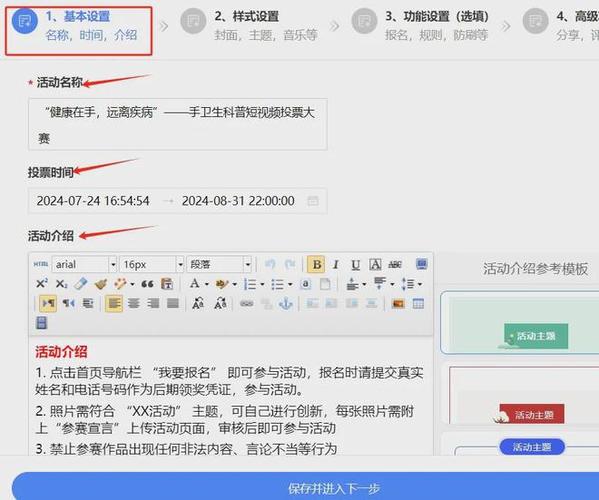Choose paste as plain text icon

167,284
